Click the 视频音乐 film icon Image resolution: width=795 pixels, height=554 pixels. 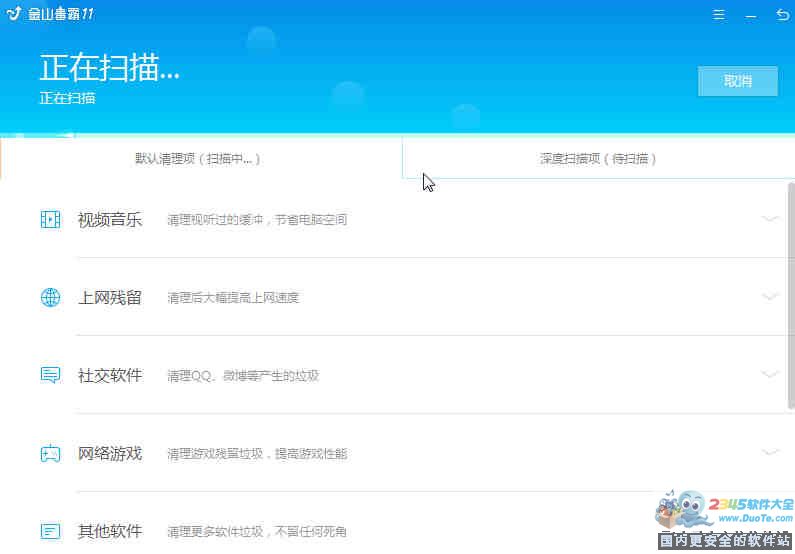[x=50, y=219]
